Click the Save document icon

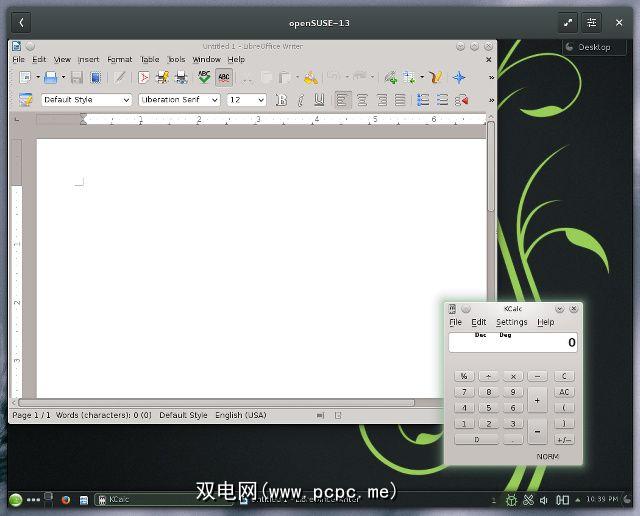pos(76,77)
